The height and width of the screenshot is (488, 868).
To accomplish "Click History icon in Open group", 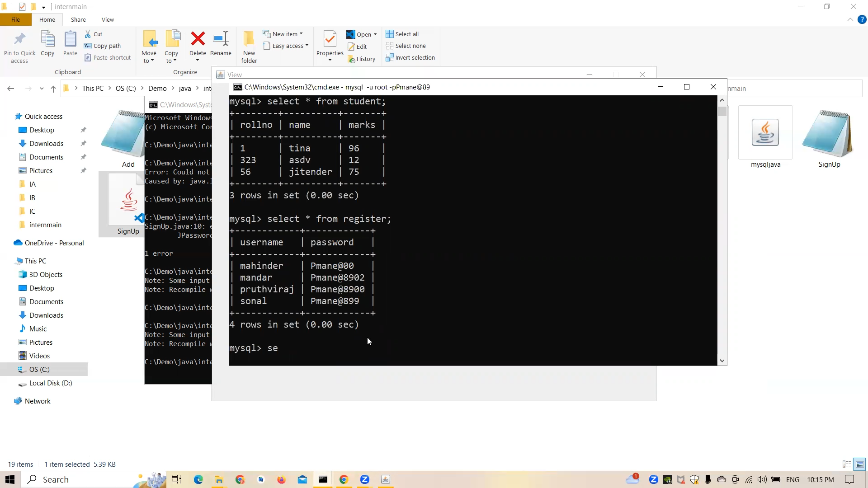I will point(362,59).
